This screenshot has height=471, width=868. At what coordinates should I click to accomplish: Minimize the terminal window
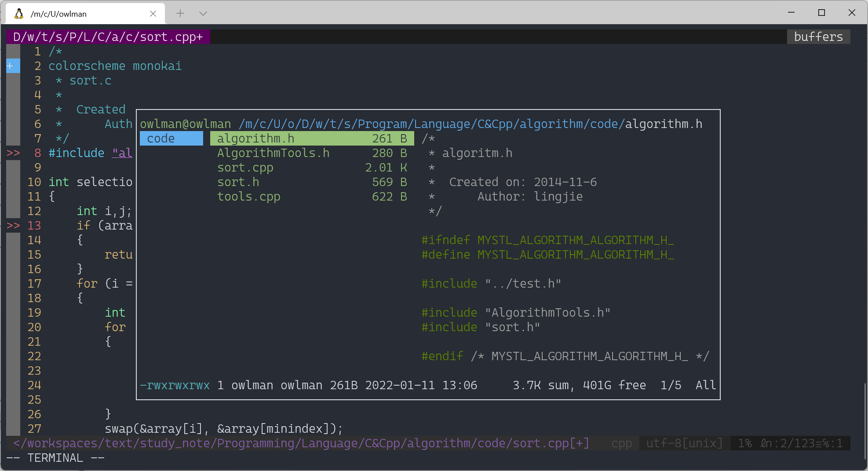pos(791,12)
